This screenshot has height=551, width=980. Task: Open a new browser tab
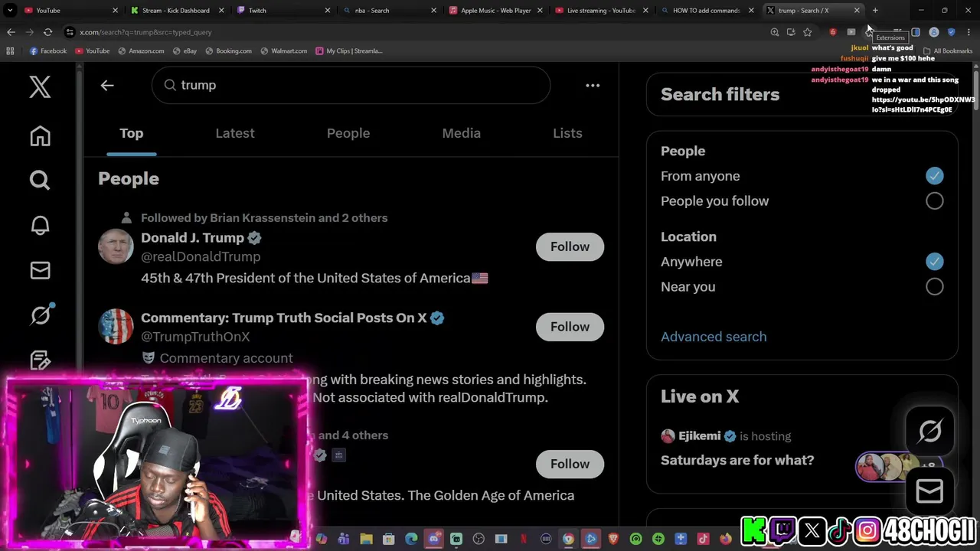click(x=875, y=10)
